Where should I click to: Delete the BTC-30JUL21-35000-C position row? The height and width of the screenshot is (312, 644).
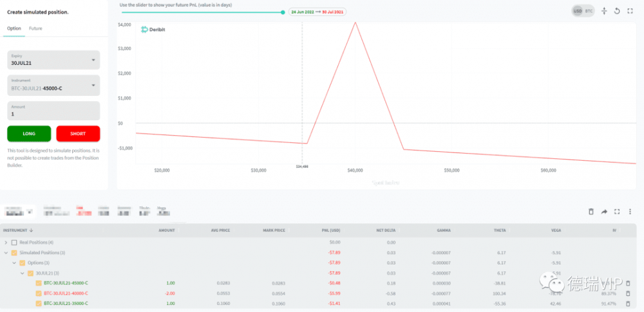tap(629, 303)
